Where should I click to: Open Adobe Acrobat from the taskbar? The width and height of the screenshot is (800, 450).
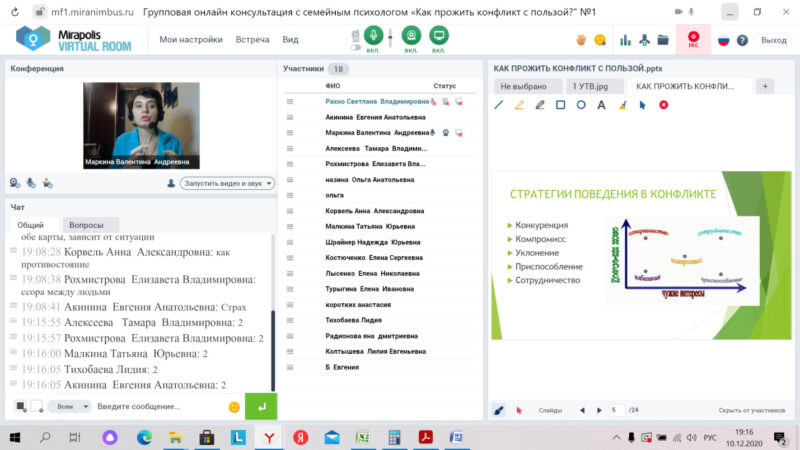[x=426, y=437]
